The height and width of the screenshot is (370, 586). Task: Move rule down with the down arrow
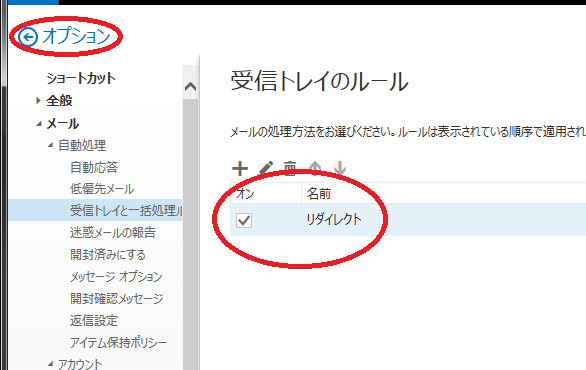(340, 169)
